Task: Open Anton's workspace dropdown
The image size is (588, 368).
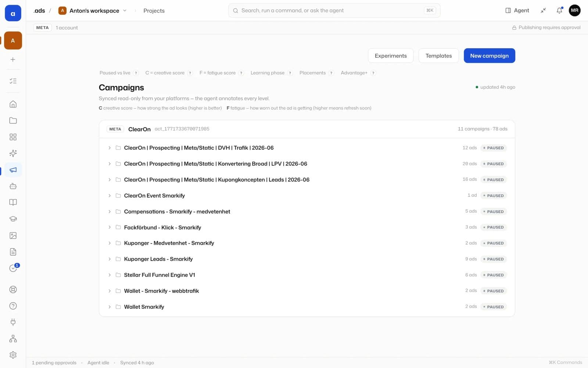Action: point(93,11)
